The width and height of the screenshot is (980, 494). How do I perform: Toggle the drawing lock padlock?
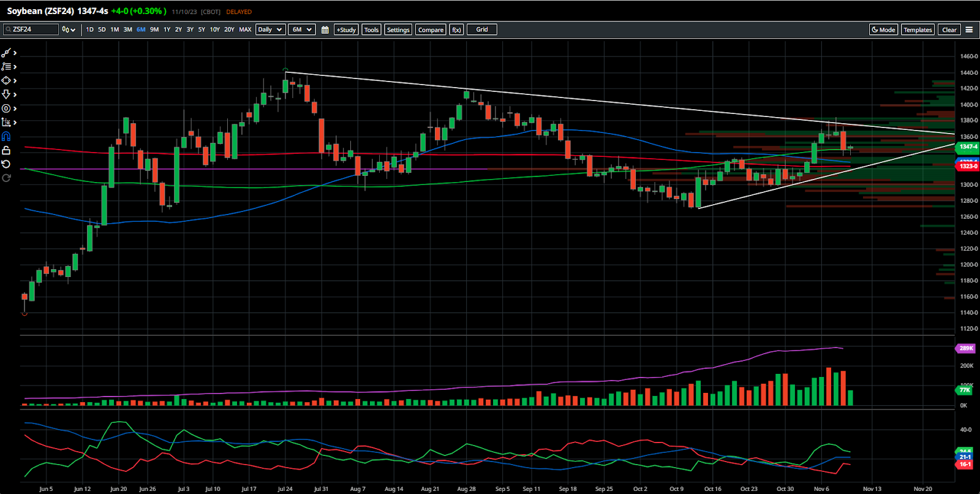coord(6,150)
